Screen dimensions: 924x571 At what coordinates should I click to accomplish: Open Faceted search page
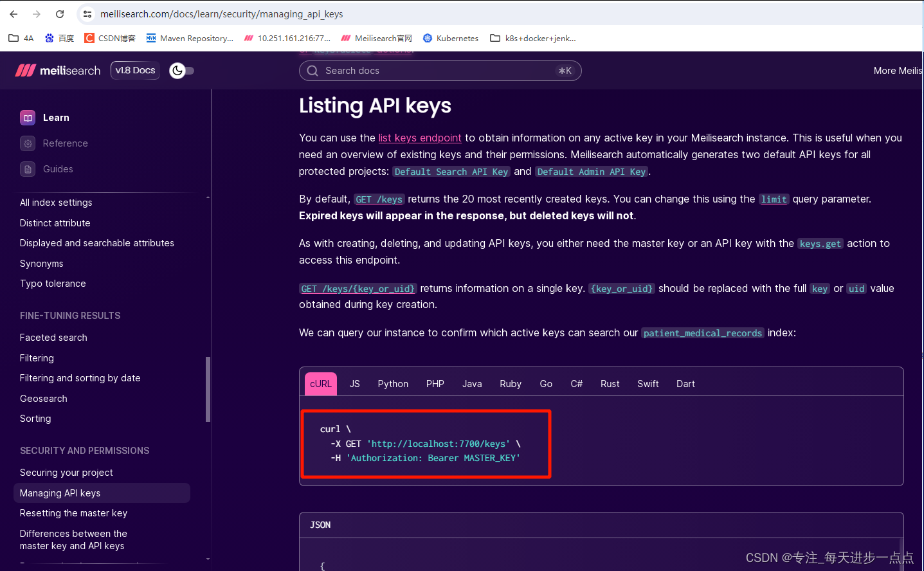coord(53,338)
